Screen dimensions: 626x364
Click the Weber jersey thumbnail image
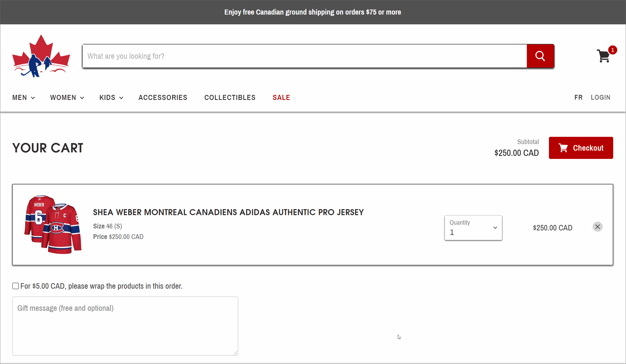[53, 225]
